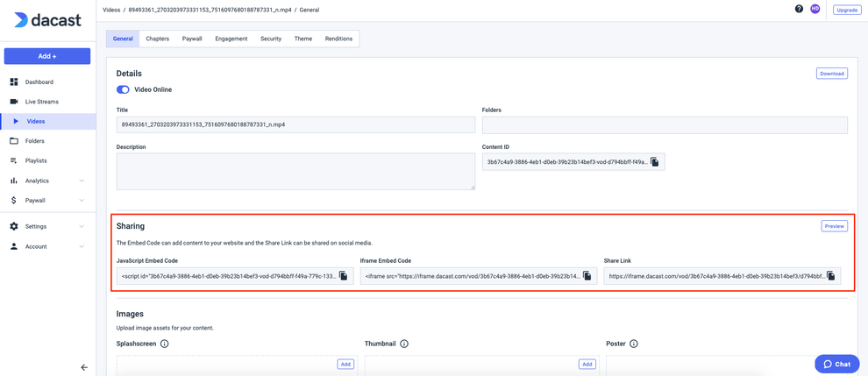The image size is (868, 376).
Task: Click the Dacast logo
Action: (x=47, y=20)
